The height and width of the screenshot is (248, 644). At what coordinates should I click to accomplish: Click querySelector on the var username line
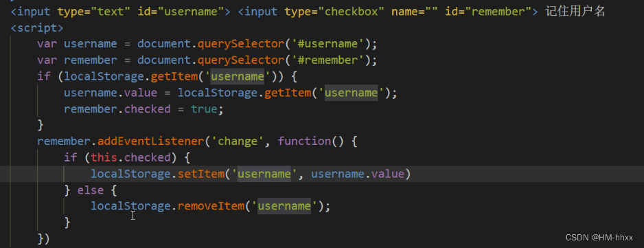click(241, 44)
